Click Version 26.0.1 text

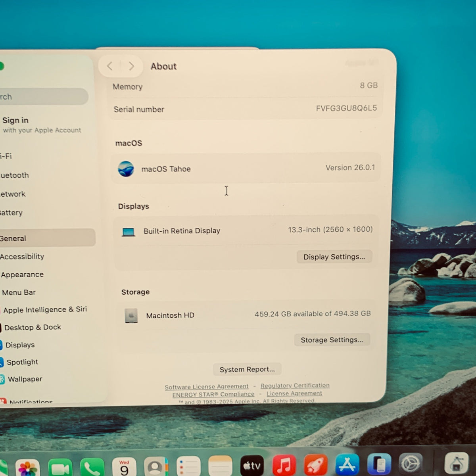click(x=350, y=168)
